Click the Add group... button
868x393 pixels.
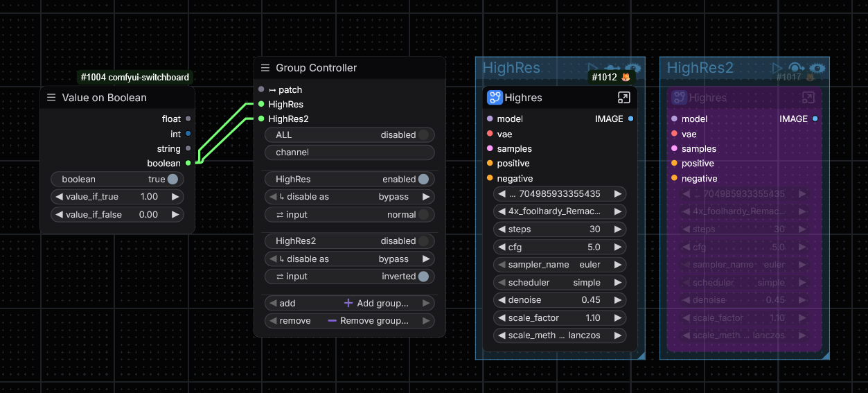[350, 303]
